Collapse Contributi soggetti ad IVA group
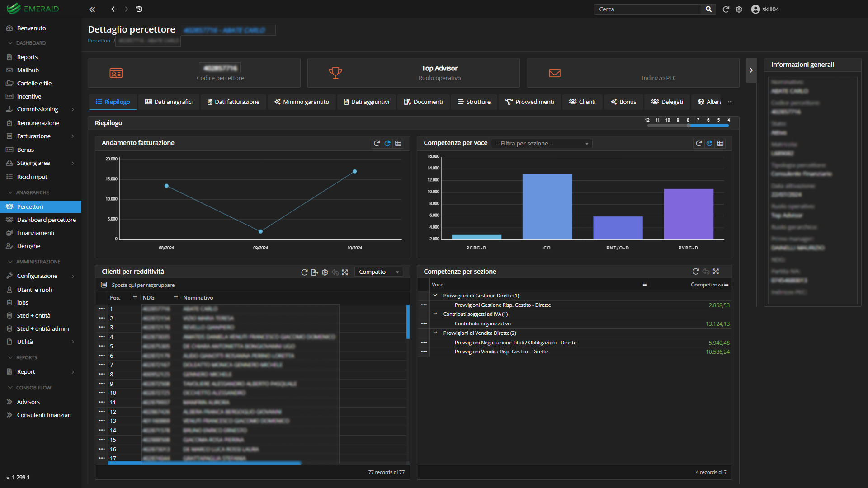The image size is (868, 488). pos(435,314)
